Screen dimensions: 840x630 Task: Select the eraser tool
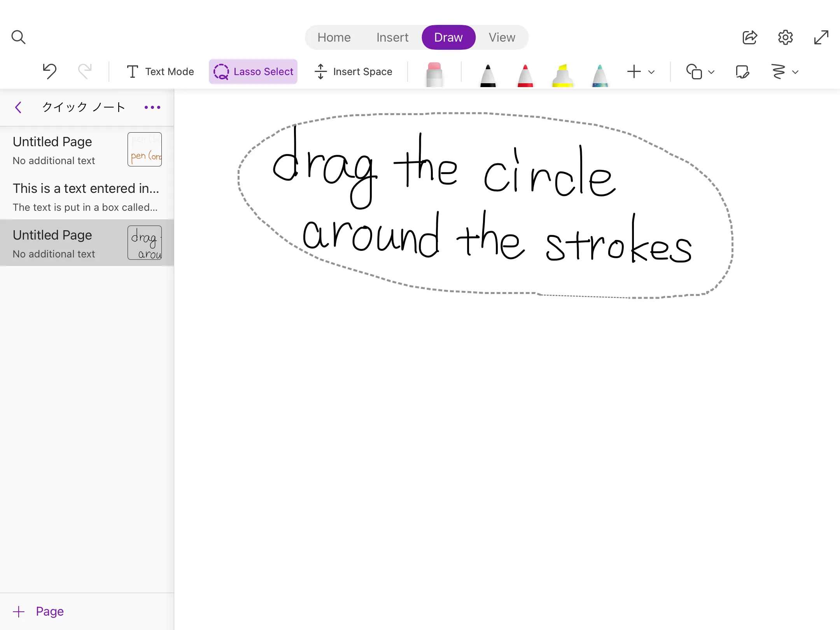pos(434,74)
